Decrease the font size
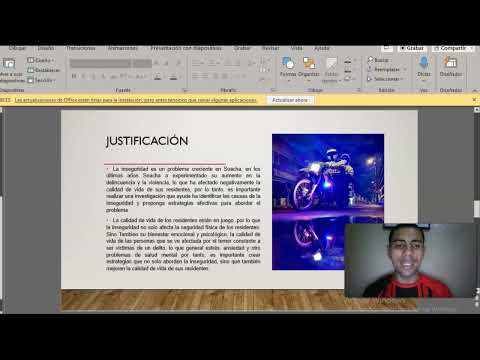Viewport: 480px width, 360px height. (166, 63)
